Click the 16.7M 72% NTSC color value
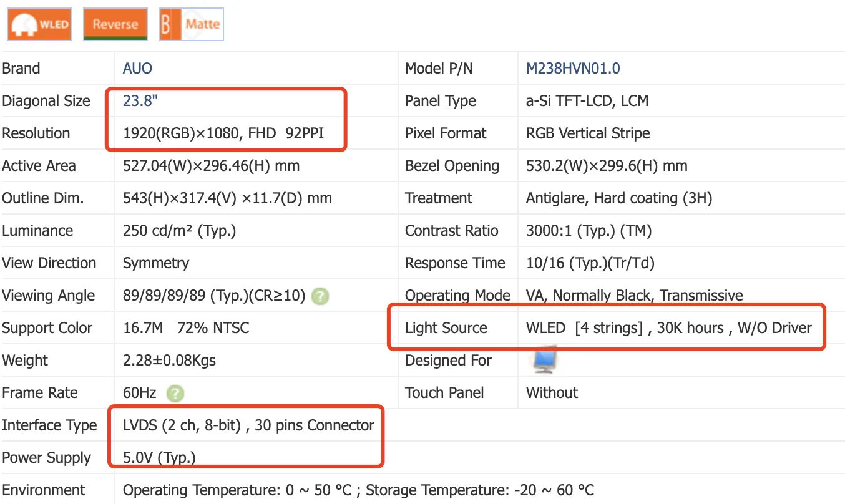 [x=186, y=328]
